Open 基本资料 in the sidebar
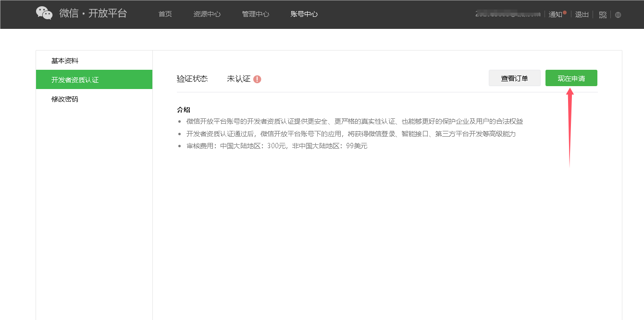644x320 pixels. pyautogui.click(x=94, y=61)
